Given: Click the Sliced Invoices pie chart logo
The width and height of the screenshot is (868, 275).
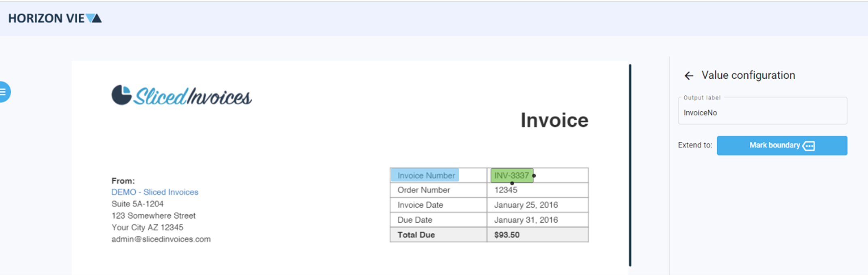Looking at the screenshot, I should 121,95.
